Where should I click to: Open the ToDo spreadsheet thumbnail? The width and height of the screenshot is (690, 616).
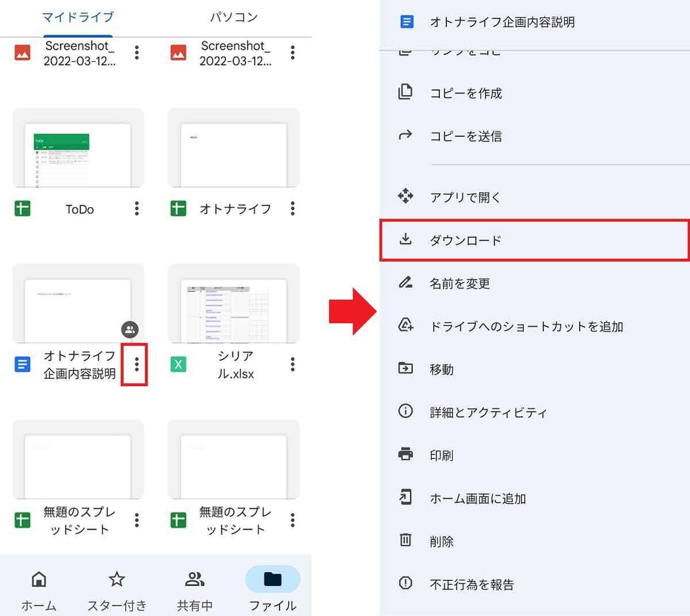pyautogui.click(x=78, y=148)
